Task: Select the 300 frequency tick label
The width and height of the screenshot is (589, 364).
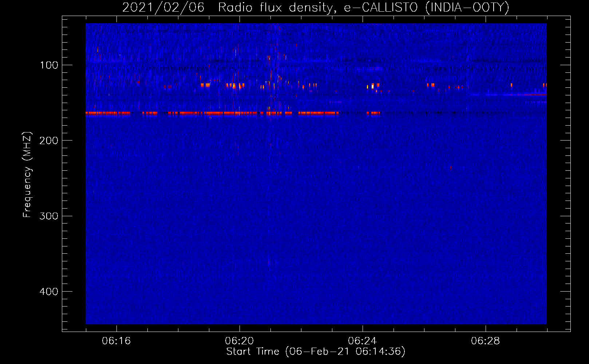Action: 49,216
